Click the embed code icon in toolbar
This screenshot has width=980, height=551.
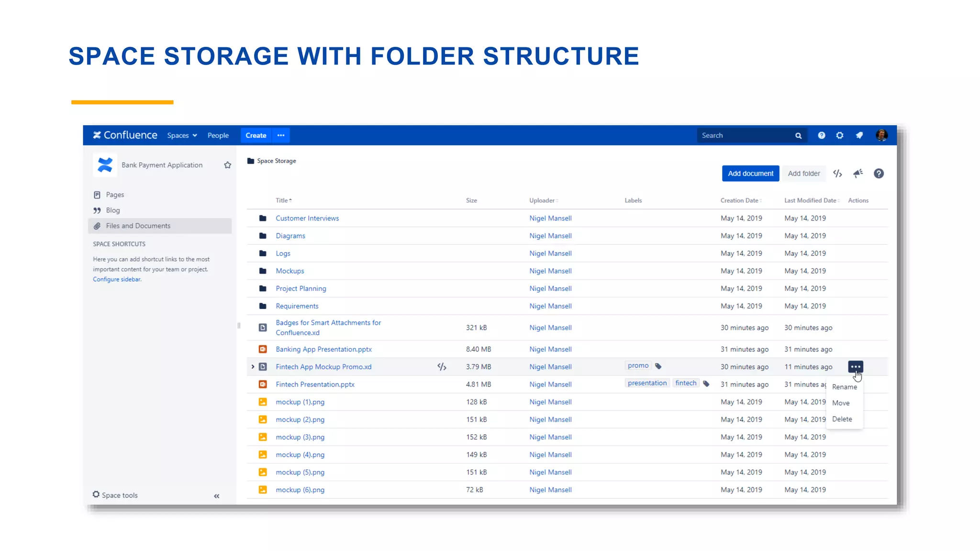pyautogui.click(x=837, y=174)
